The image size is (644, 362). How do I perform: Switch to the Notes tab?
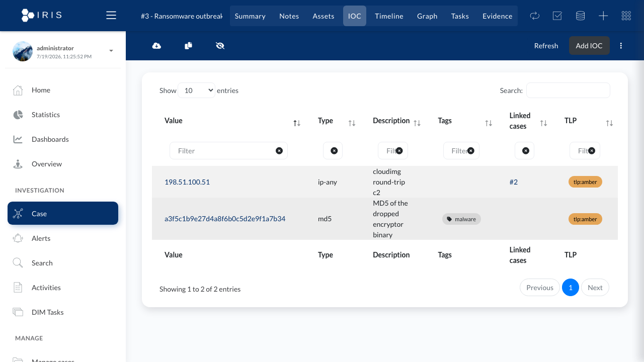[x=289, y=16]
